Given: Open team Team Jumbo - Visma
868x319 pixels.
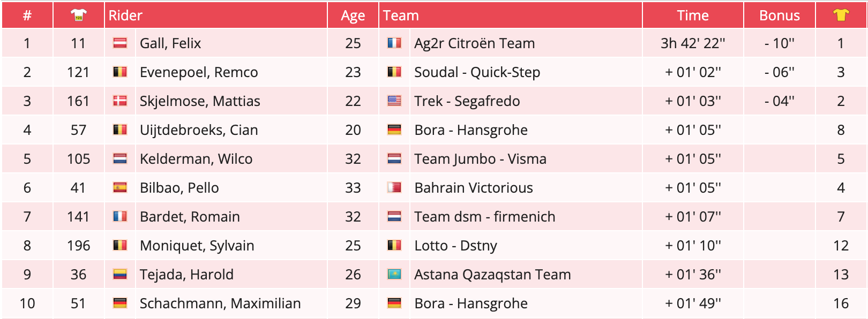Looking at the screenshot, I should (x=480, y=159).
